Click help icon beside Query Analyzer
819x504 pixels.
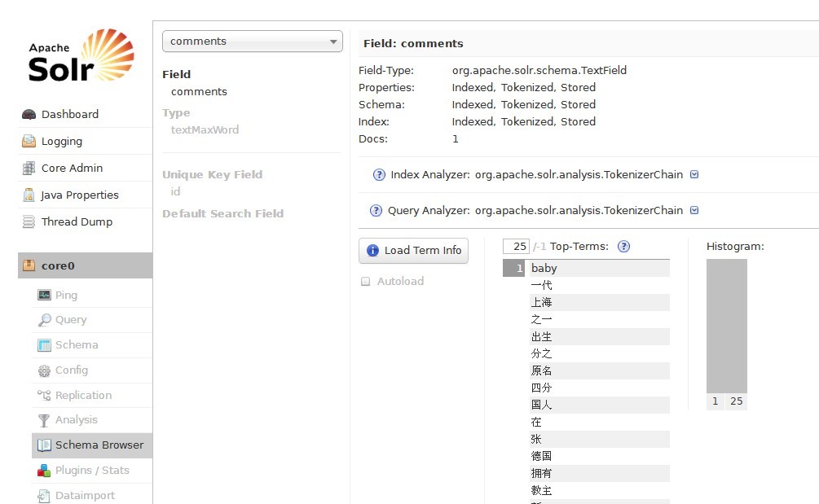click(x=376, y=211)
